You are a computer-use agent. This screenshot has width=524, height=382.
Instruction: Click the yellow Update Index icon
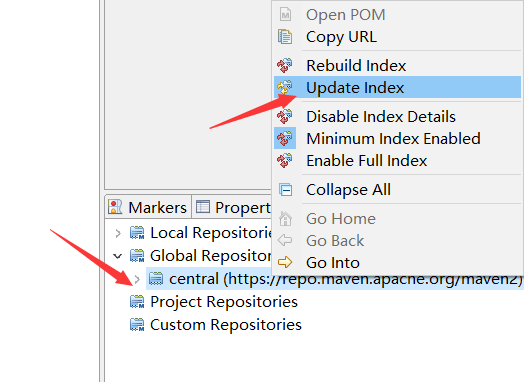tap(285, 87)
